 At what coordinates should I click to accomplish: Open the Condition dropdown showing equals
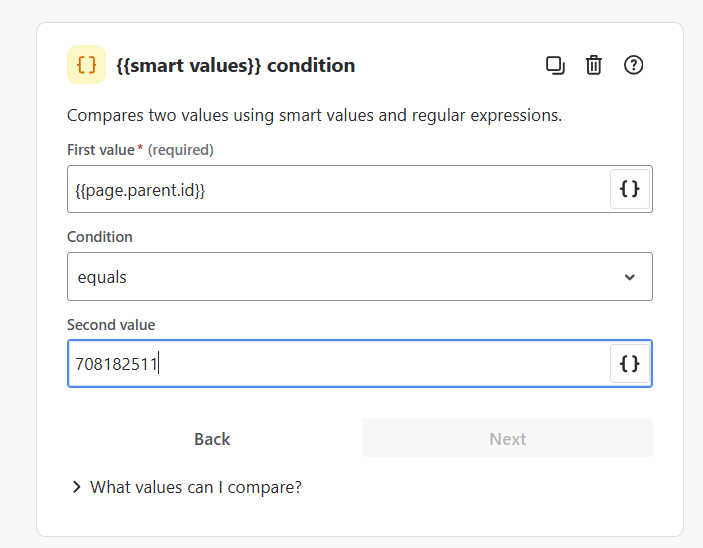[360, 277]
